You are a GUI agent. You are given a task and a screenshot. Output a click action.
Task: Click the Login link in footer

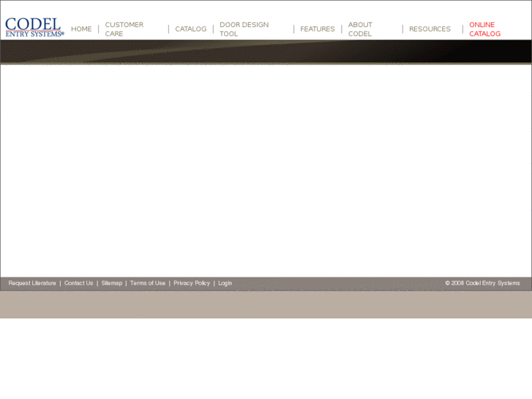[x=225, y=283]
